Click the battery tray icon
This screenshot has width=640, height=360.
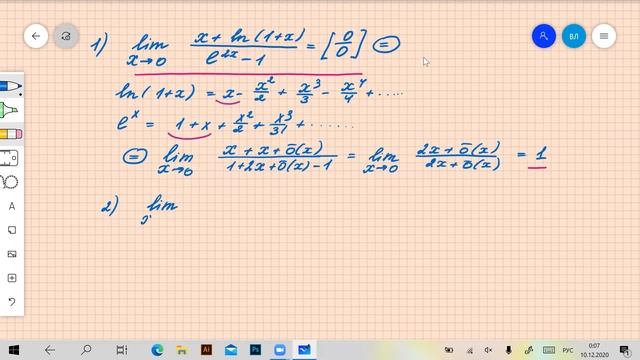click(449, 350)
